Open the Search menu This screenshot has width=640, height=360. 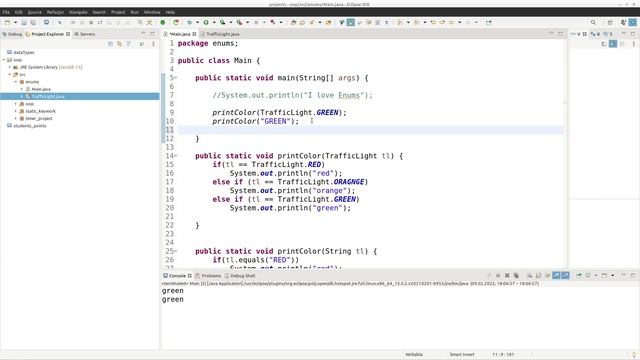pos(99,12)
